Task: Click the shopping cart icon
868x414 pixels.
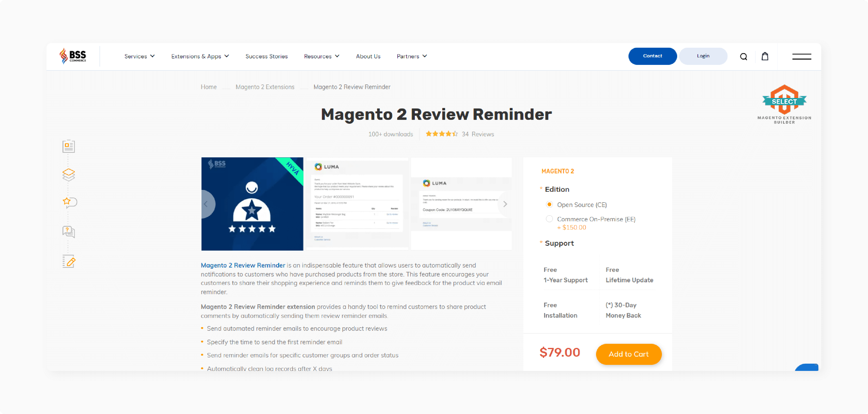Action: [765, 56]
